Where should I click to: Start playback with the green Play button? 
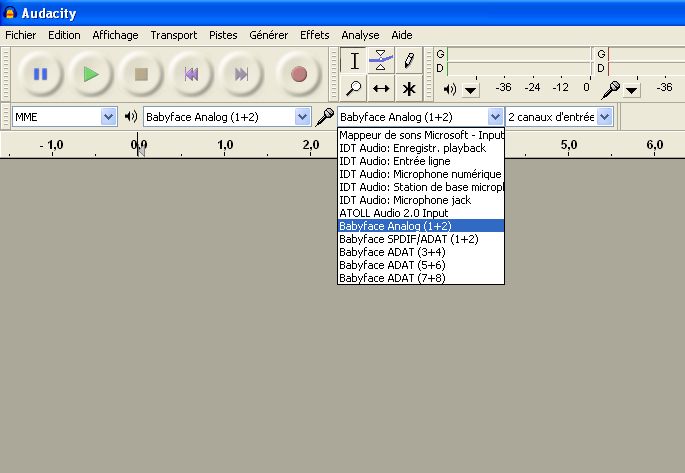(x=91, y=74)
